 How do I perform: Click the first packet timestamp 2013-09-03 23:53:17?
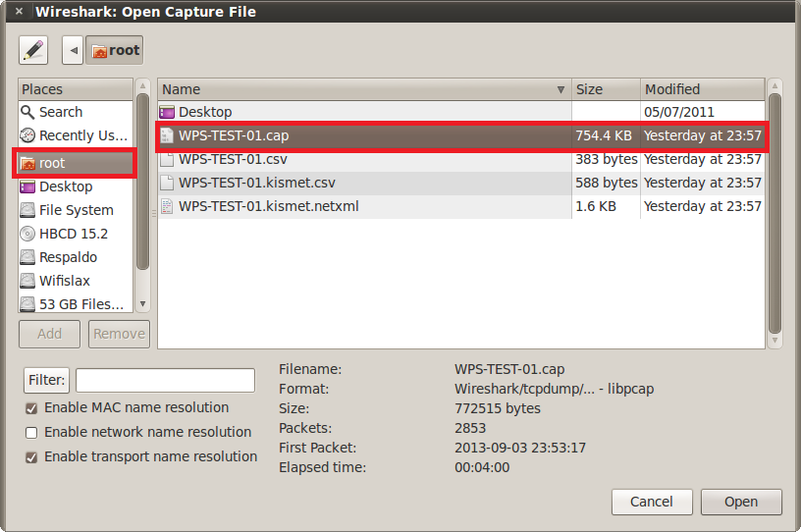pos(520,448)
